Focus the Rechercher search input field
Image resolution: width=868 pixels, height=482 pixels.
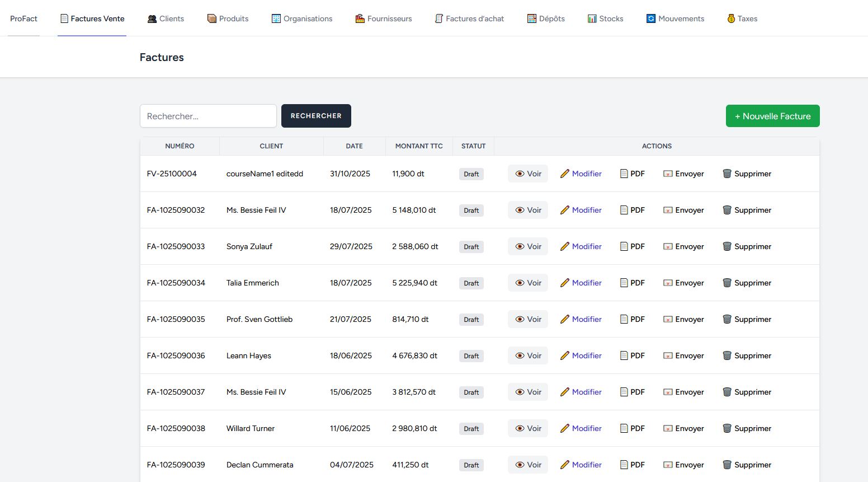tap(208, 116)
